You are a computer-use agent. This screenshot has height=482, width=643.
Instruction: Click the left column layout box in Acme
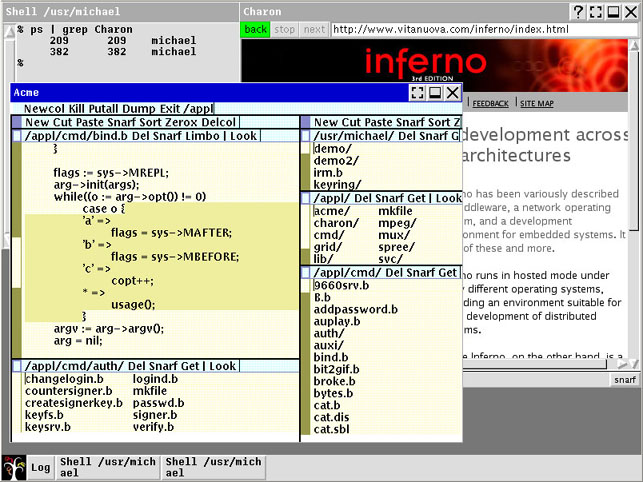tap(17, 122)
